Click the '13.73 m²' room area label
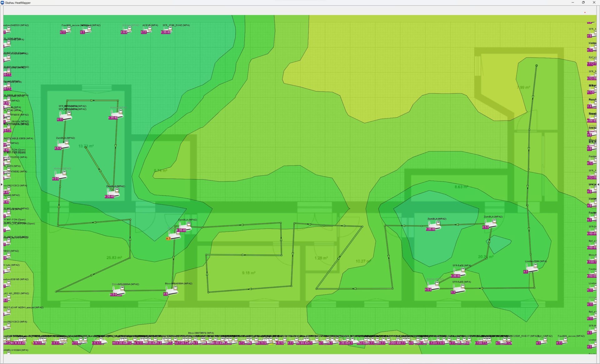The image size is (600, 364). pos(86,146)
